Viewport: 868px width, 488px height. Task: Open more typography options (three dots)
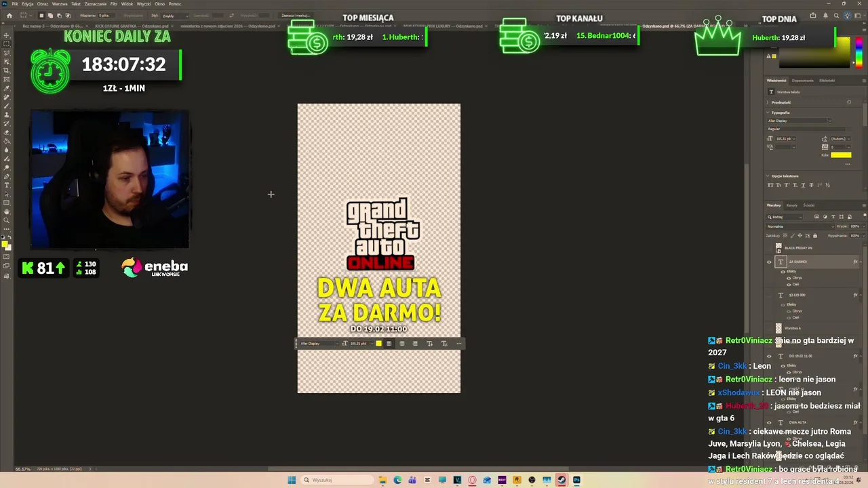[848, 164]
